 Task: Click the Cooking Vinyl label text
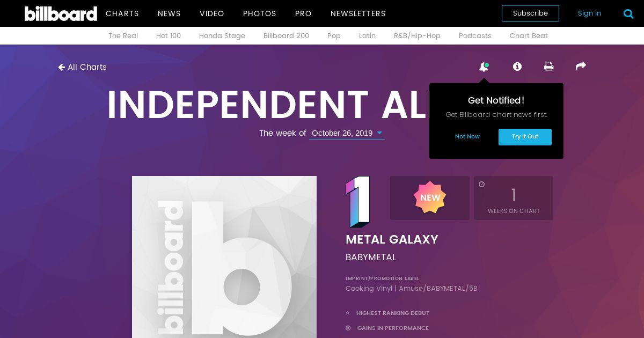point(412,289)
